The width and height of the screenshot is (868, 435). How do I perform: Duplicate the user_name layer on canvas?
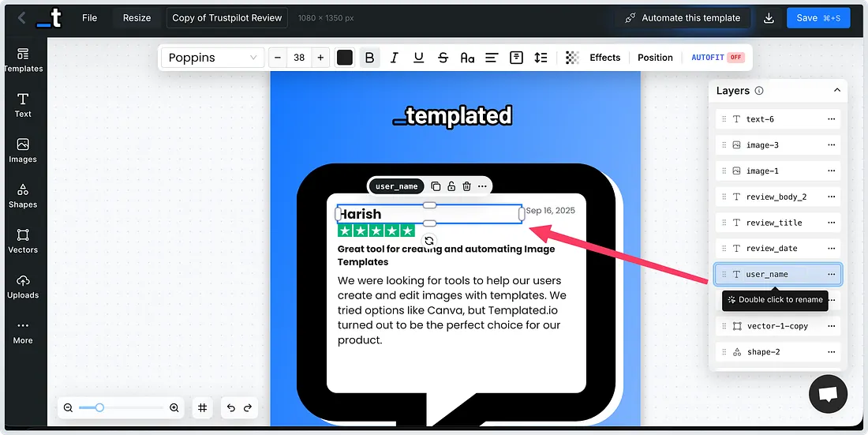point(436,186)
